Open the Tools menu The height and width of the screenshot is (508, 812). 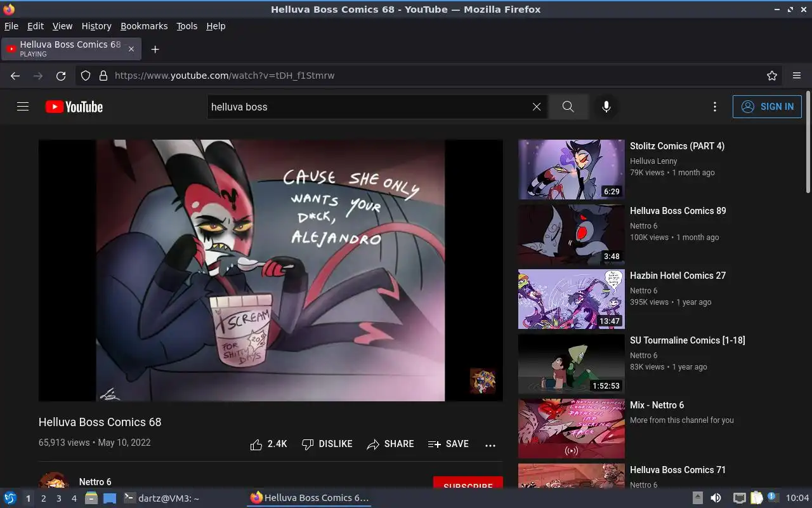(187, 26)
